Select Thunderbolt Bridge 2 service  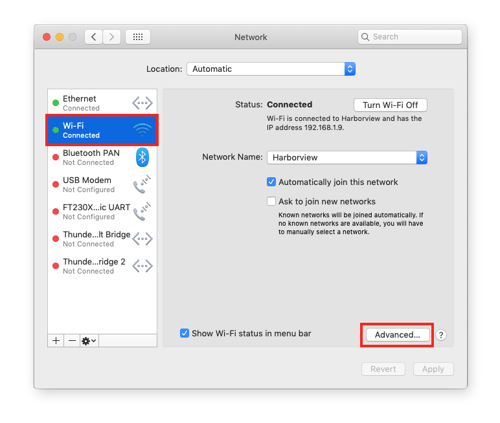tap(102, 266)
